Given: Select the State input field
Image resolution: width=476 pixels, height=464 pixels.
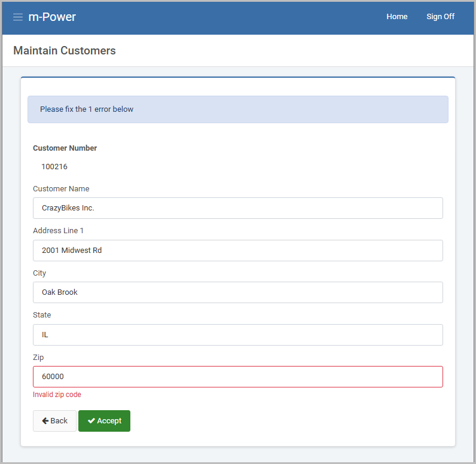Looking at the screenshot, I should click(x=237, y=335).
